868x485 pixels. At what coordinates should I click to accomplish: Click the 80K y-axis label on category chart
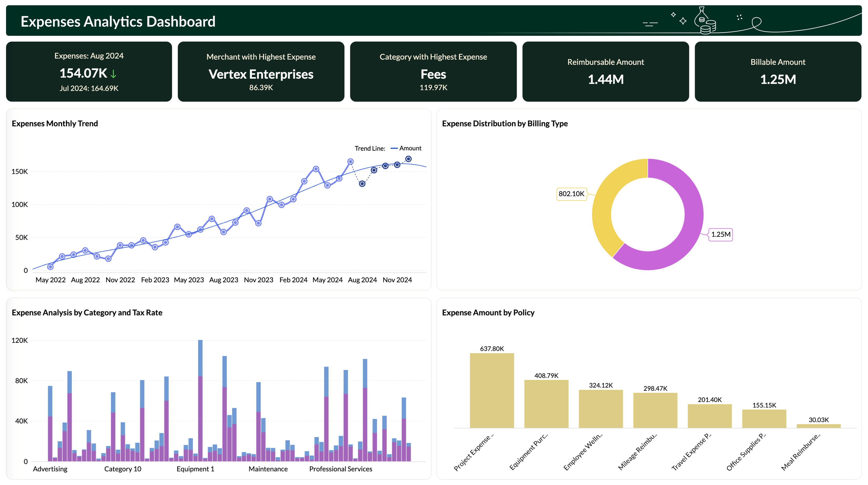[x=21, y=380]
